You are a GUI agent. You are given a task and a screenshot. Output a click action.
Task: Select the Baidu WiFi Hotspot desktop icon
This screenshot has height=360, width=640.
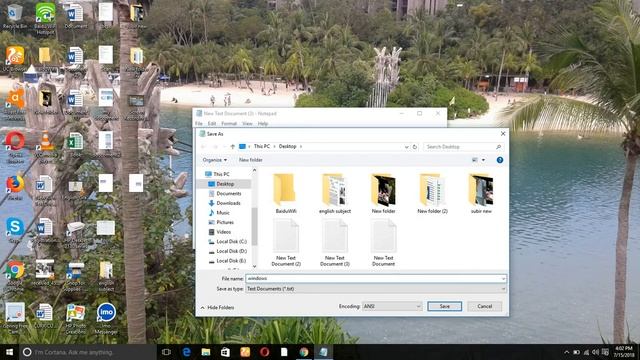point(45,17)
